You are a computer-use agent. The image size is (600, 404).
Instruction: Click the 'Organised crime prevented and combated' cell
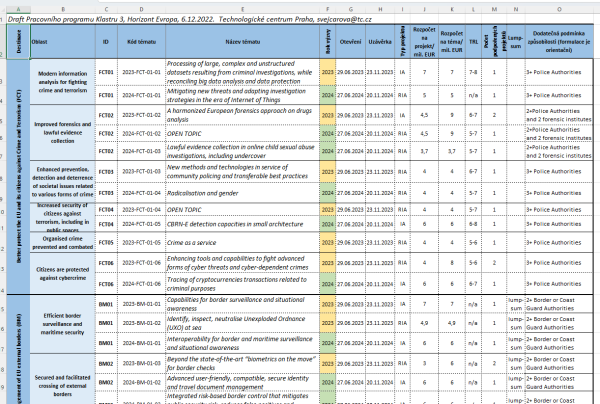click(x=60, y=241)
